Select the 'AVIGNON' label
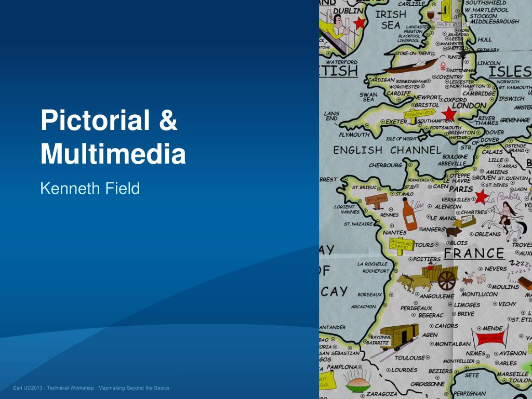Screen dimensions: 532x399 513,353
